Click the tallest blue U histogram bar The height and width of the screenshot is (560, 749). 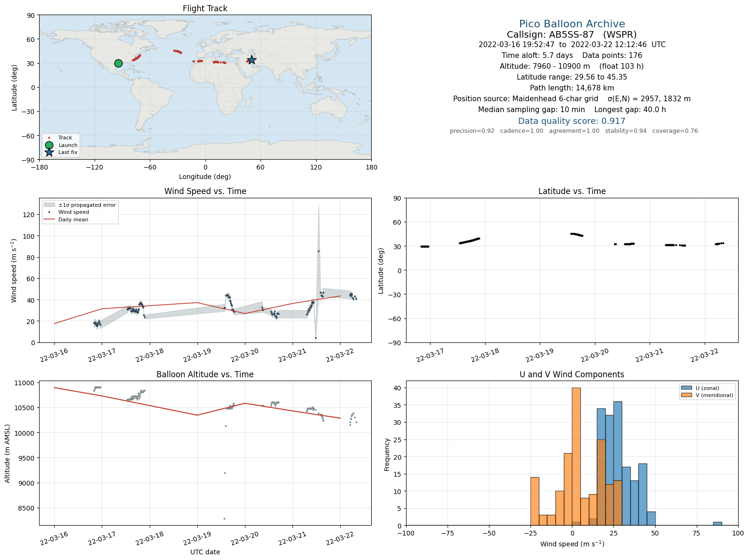[x=618, y=463]
